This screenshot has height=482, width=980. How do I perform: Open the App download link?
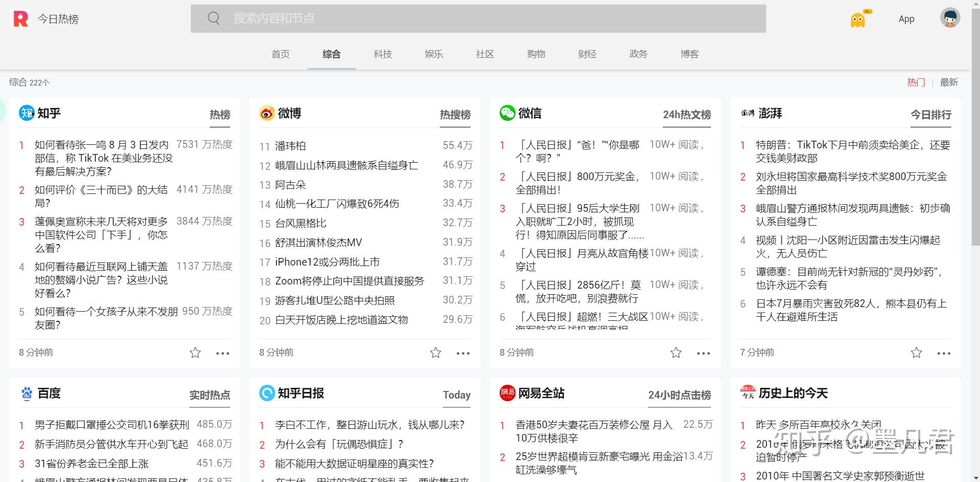[906, 19]
